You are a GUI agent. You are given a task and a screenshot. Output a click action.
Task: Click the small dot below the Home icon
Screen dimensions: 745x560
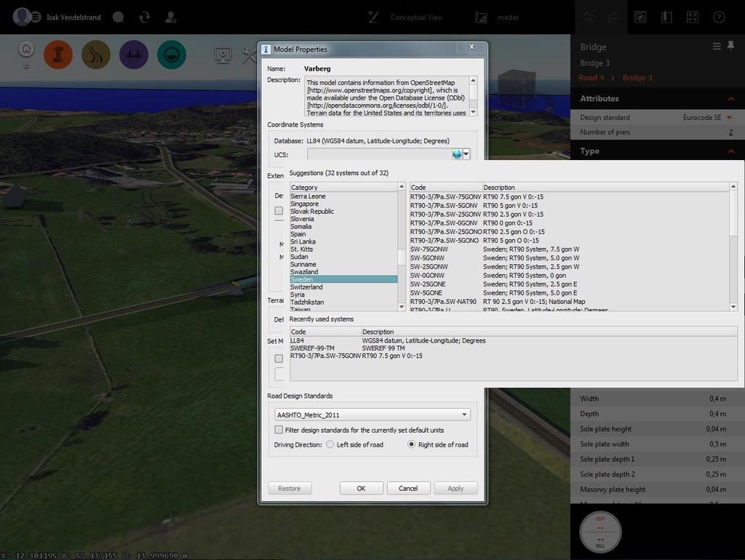click(x=27, y=66)
